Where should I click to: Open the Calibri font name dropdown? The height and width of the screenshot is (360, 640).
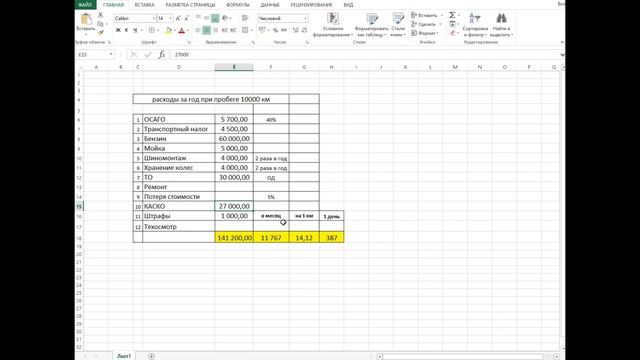point(154,18)
